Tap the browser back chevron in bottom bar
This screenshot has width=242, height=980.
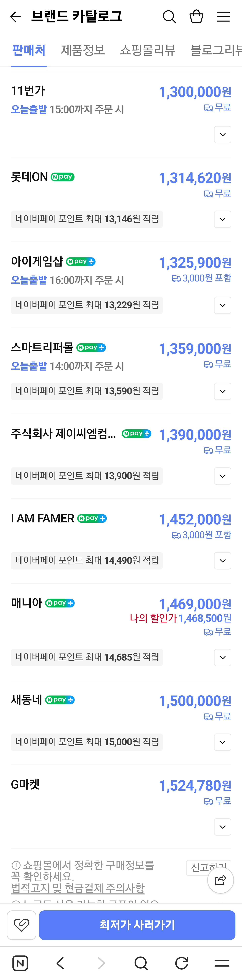click(x=60, y=963)
